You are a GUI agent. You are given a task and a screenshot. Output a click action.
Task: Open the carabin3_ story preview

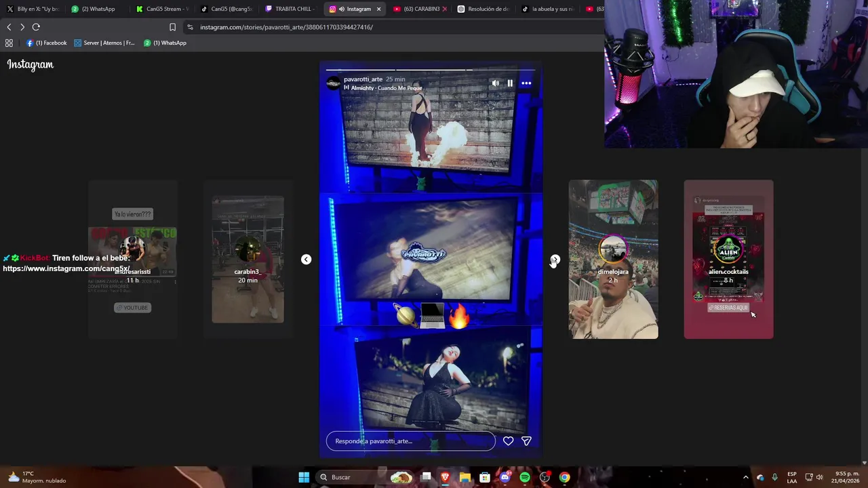[248, 260]
